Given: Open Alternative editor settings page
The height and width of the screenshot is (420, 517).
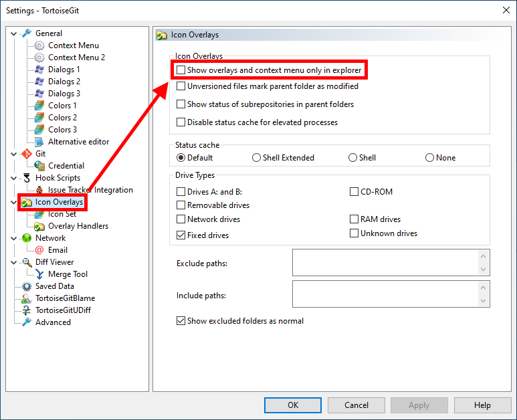Looking at the screenshot, I should click(78, 142).
